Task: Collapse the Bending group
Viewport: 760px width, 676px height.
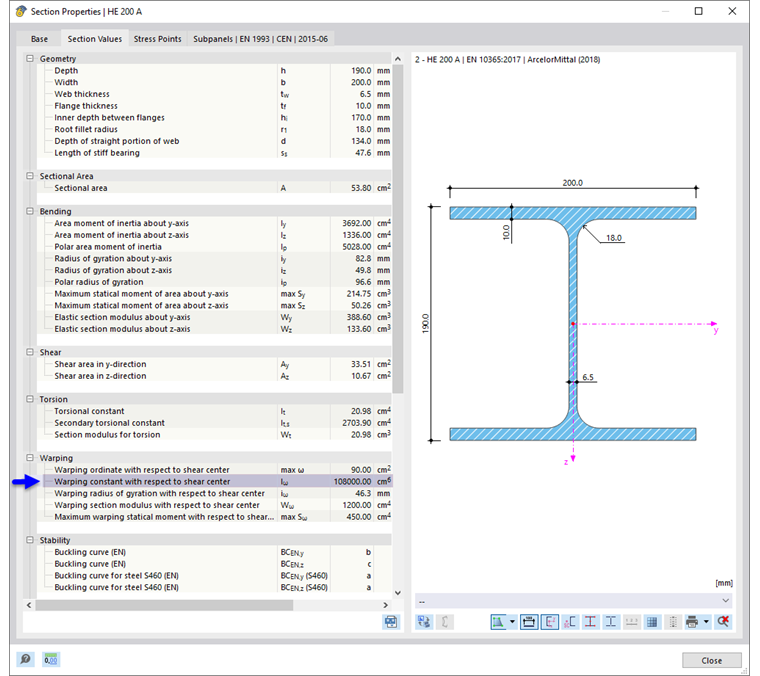Action: [30, 211]
